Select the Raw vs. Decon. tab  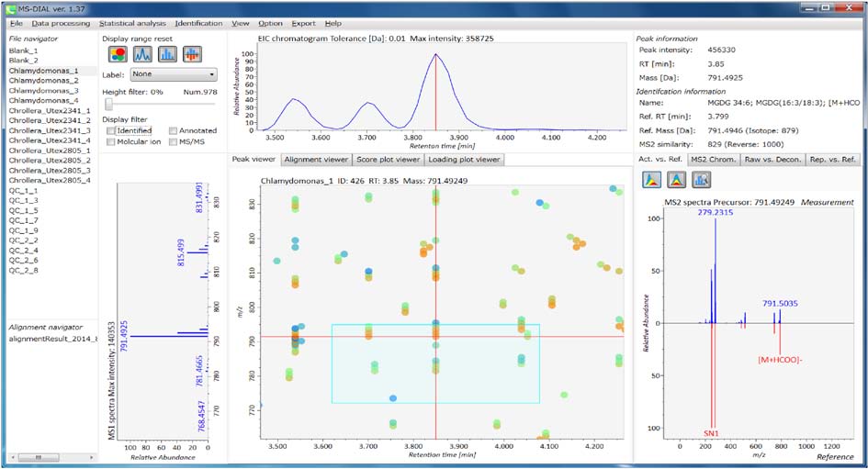[x=772, y=160]
